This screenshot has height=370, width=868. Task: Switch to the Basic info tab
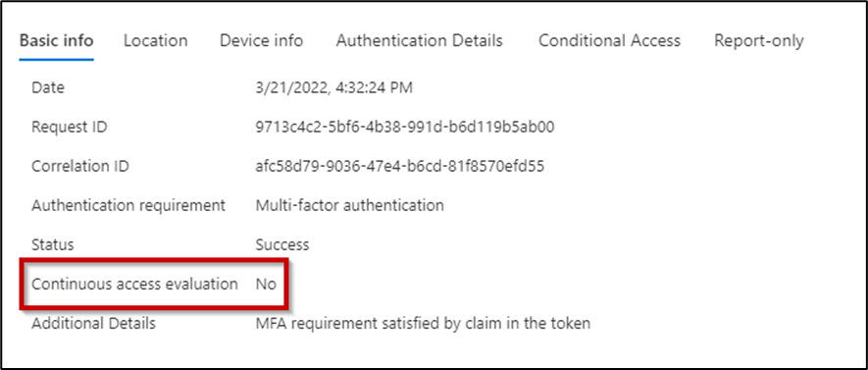coord(57,41)
